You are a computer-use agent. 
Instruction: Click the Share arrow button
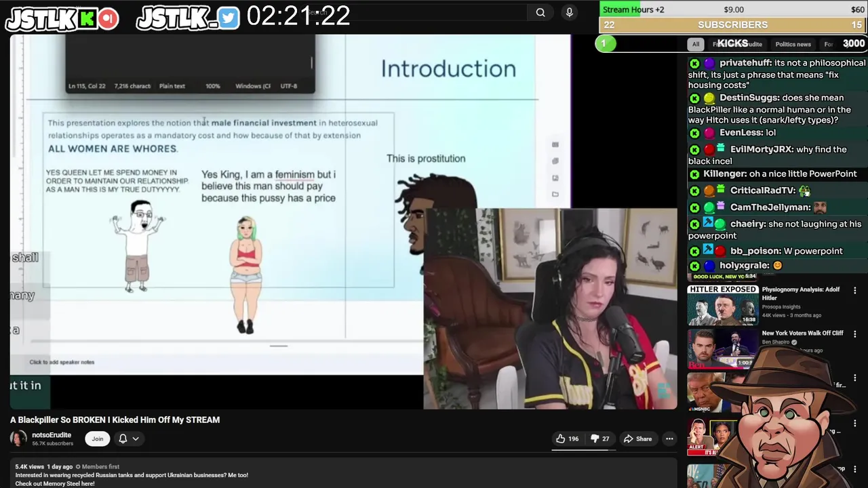637,439
